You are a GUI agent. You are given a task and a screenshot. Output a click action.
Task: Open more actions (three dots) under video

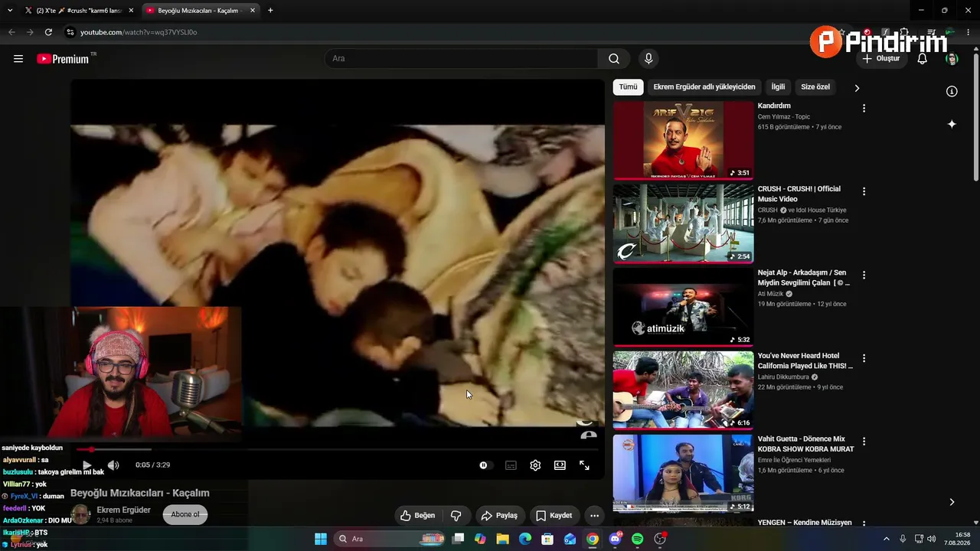coord(594,516)
